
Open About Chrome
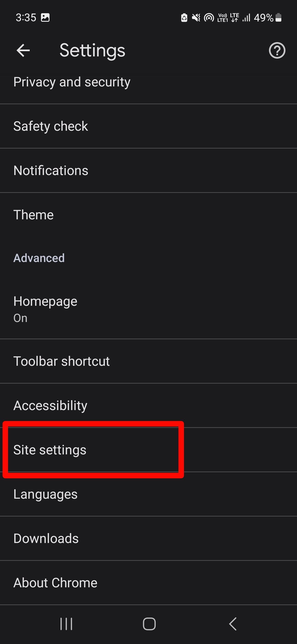pos(55,582)
